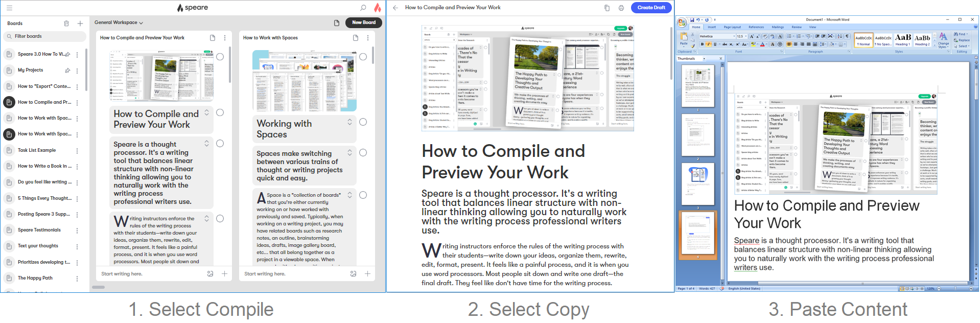This screenshot has width=980, height=323.
Task: Open the Speare hamburger menu
Action: coord(9,8)
